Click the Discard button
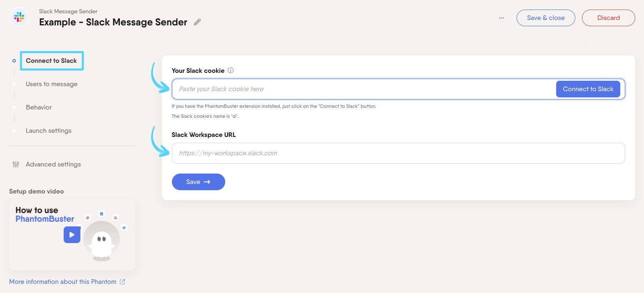Screen dimensions: 644x293 pyautogui.click(x=608, y=18)
